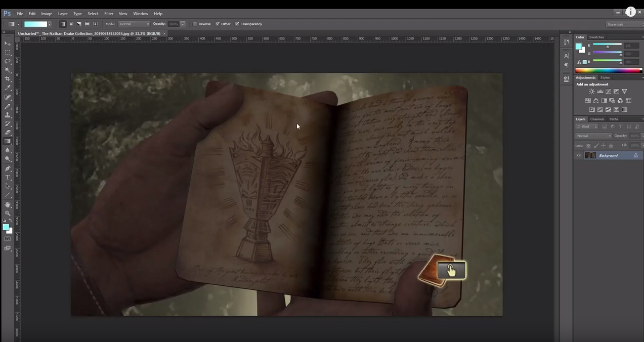644x342 pixels.
Task: Add a Levels adjustment
Action: pos(600,92)
